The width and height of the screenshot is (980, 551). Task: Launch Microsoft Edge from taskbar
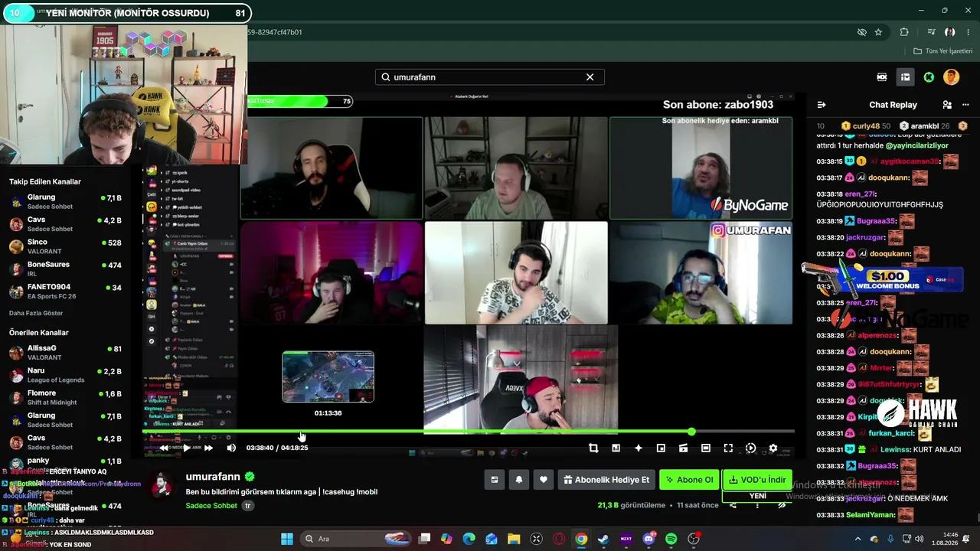(x=469, y=539)
